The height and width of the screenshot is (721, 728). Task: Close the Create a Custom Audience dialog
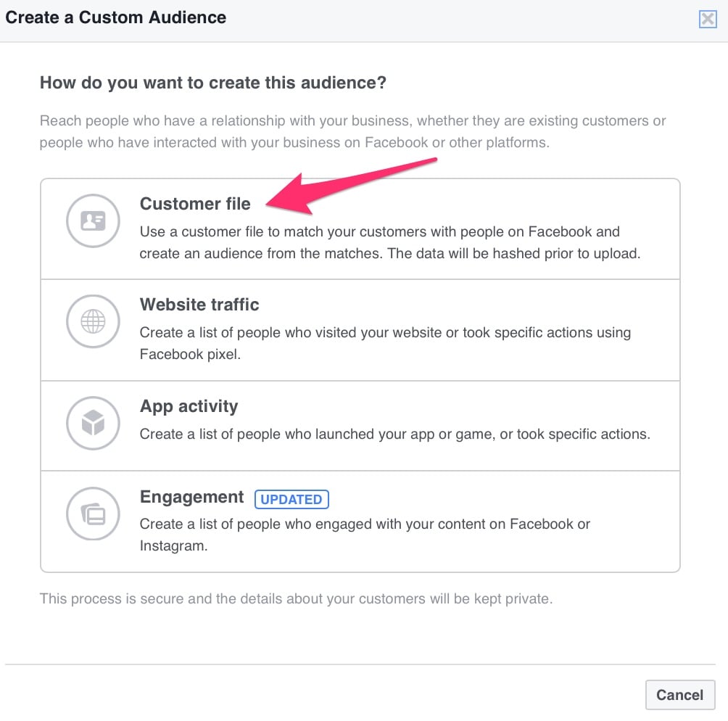point(708,19)
